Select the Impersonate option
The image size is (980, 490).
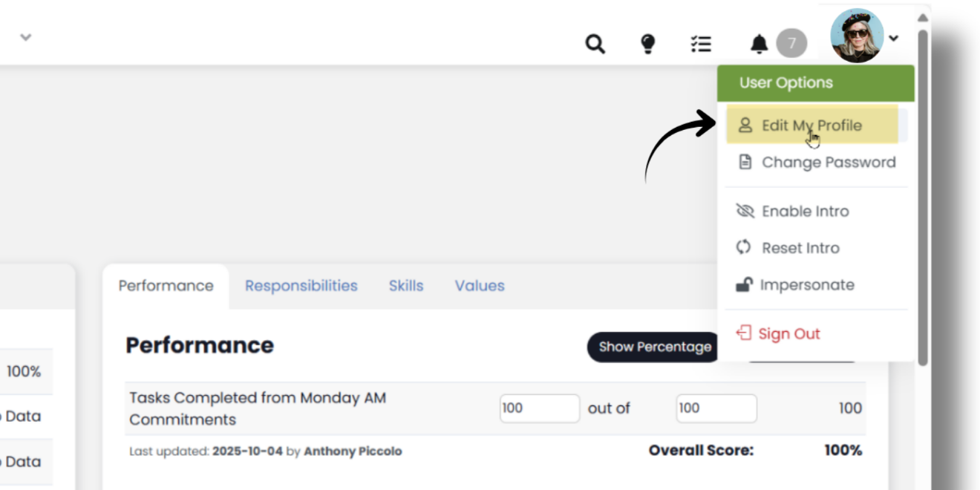coord(806,285)
